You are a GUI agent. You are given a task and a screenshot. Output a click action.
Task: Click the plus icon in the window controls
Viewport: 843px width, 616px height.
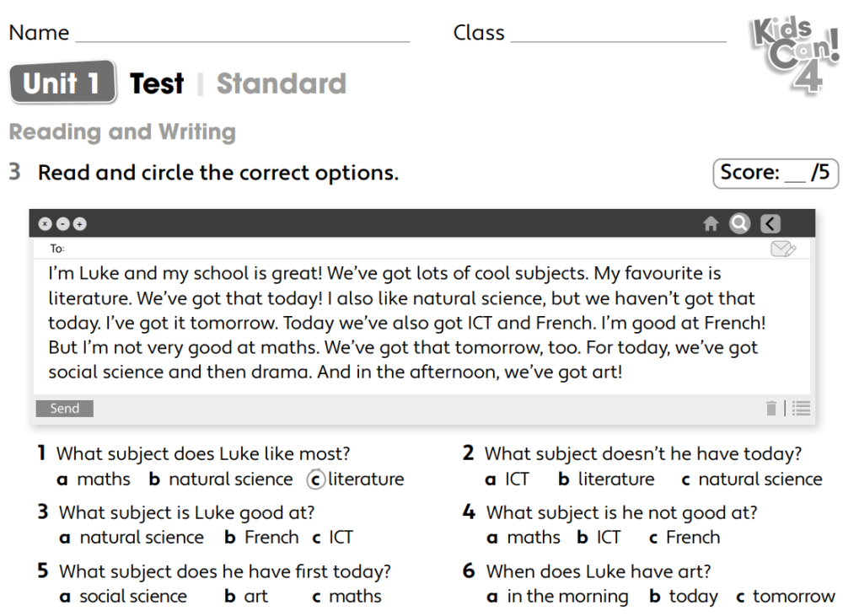click(79, 224)
